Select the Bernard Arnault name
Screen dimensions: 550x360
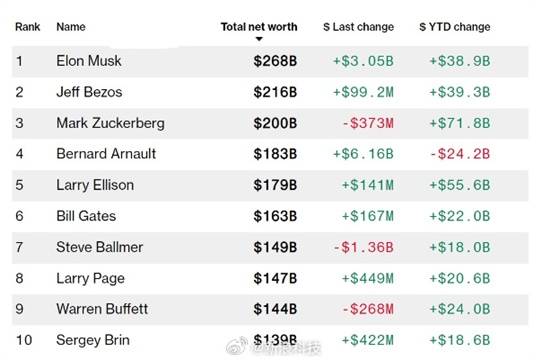[106, 154]
